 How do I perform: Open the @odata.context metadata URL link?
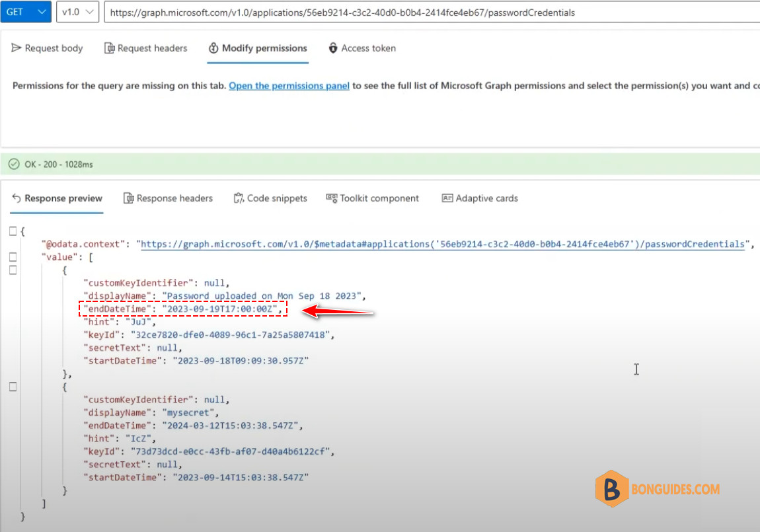pyautogui.click(x=443, y=245)
